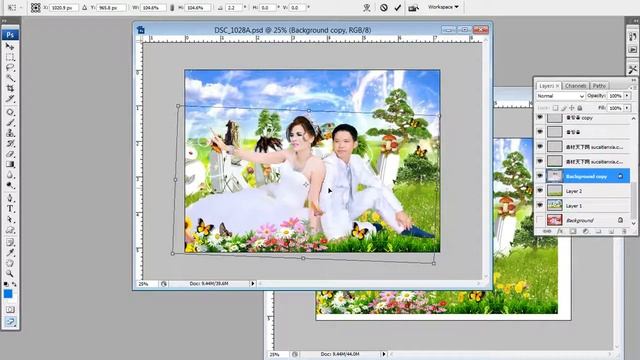Select the Hand tool
This screenshot has height=360, width=640.
pos(10,263)
